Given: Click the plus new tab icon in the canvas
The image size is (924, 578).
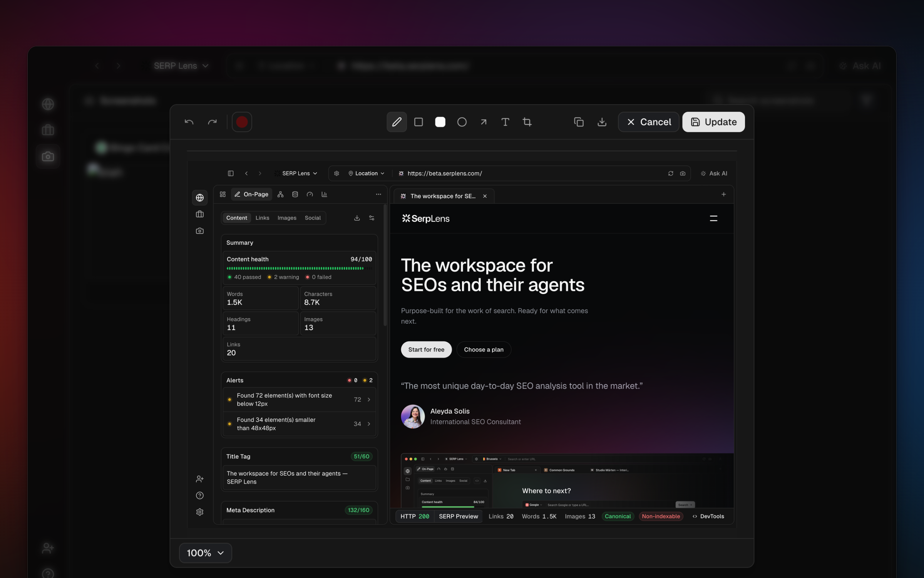Looking at the screenshot, I should pyautogui.click(x=723, y=194).
